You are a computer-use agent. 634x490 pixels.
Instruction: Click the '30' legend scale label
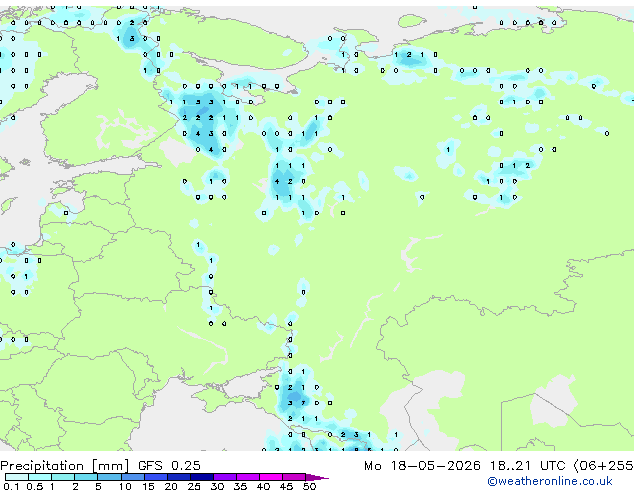pos(218,486)
